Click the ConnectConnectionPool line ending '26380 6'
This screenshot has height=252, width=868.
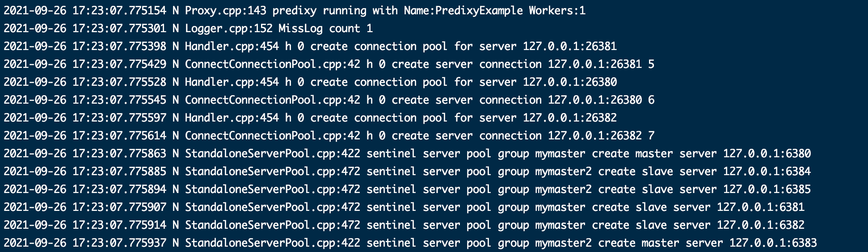[x=329, y=100]
